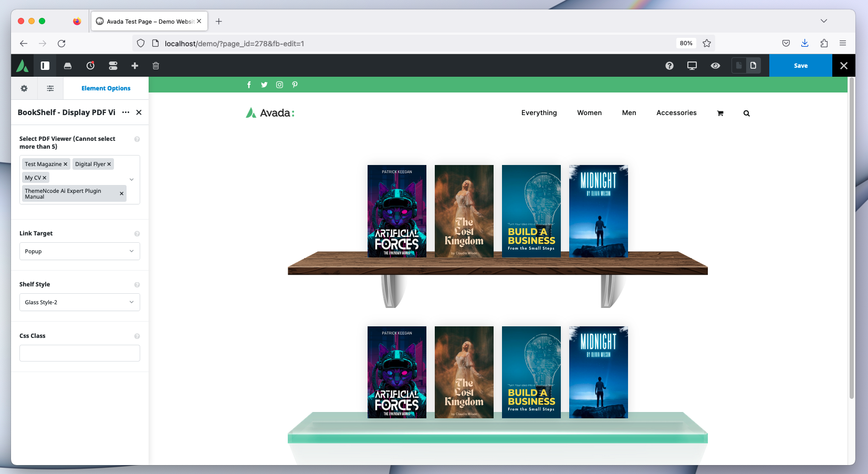Screen dimensions: 868x474
Task: Click the trash icon to clear layout
Action: [156, 66]
